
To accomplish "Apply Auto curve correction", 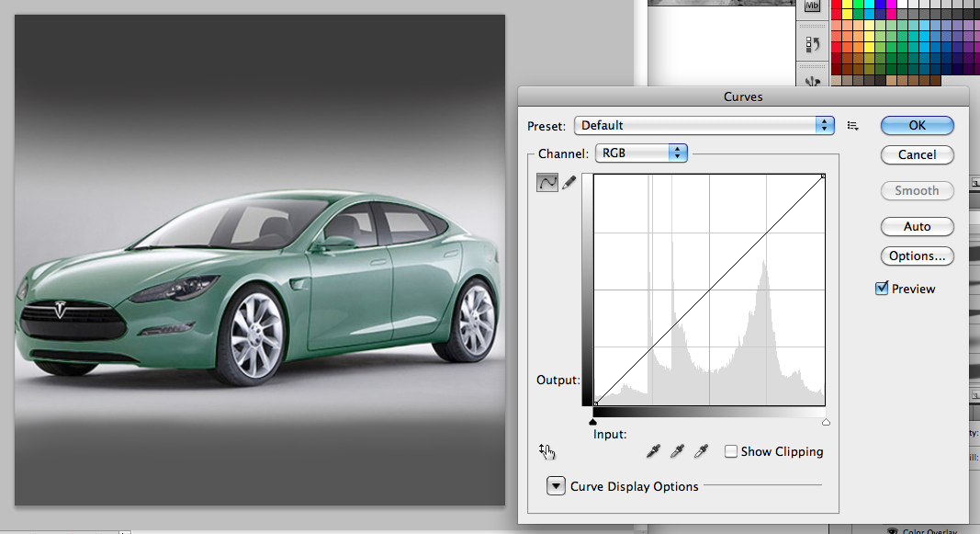I will coord(917,226).
